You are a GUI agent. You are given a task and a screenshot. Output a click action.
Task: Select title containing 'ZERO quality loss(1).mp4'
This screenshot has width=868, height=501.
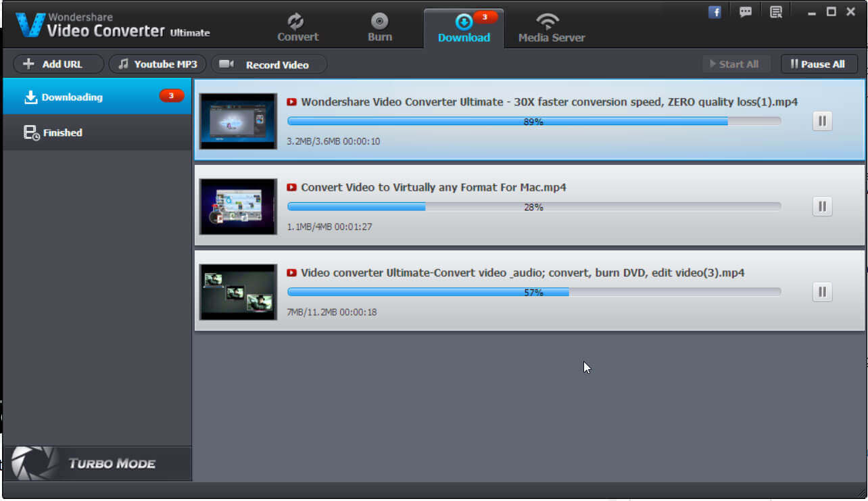pos(550,102)
